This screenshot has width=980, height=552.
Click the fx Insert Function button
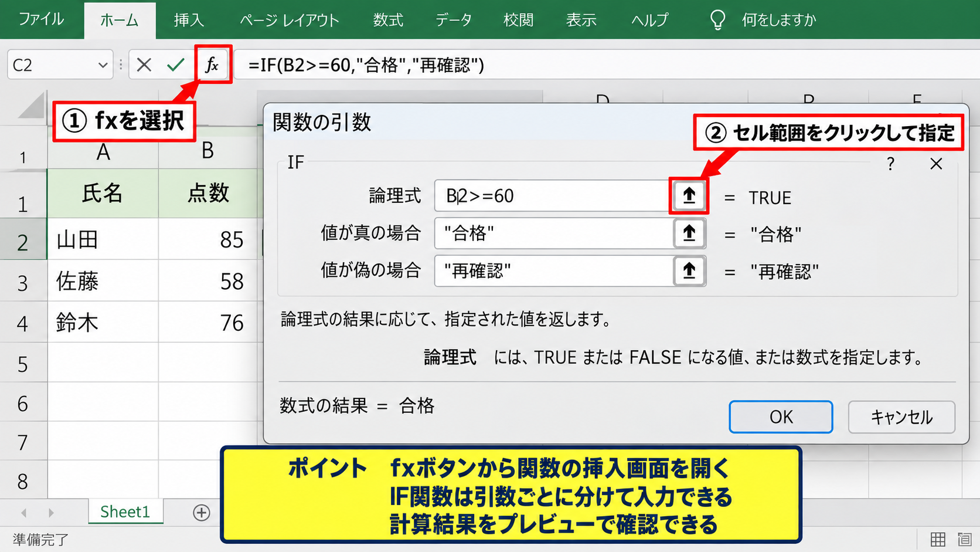212,65
